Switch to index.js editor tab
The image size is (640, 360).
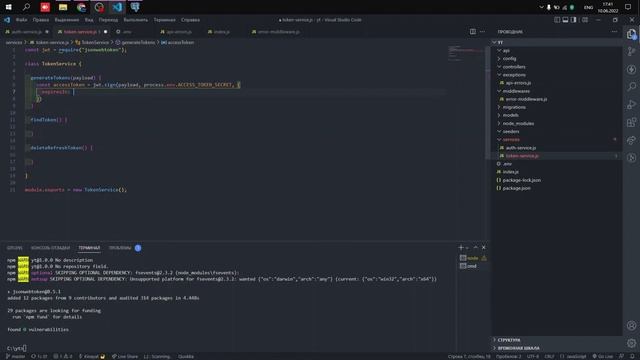point(222,31)
